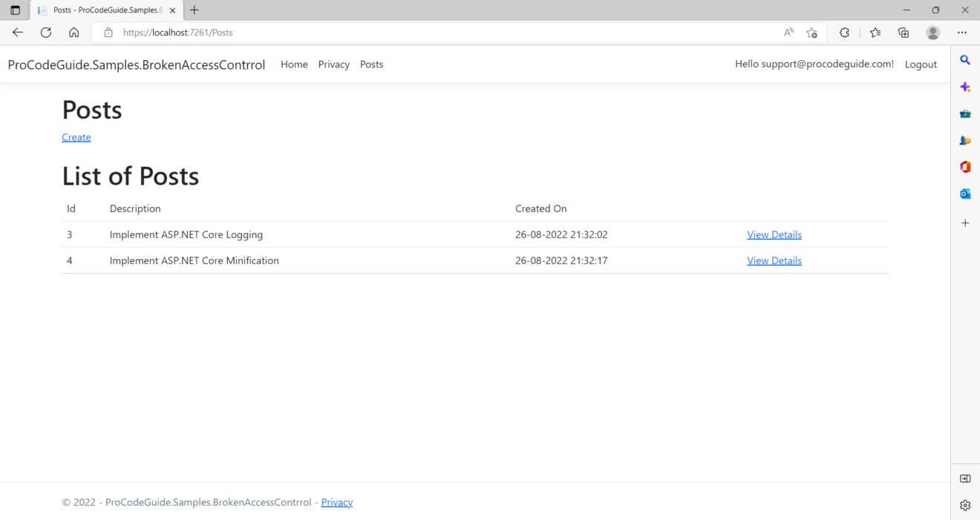Click the Create link under Posts
The height and width of the screenshot is (520, 980).
(x=76, y=136)
